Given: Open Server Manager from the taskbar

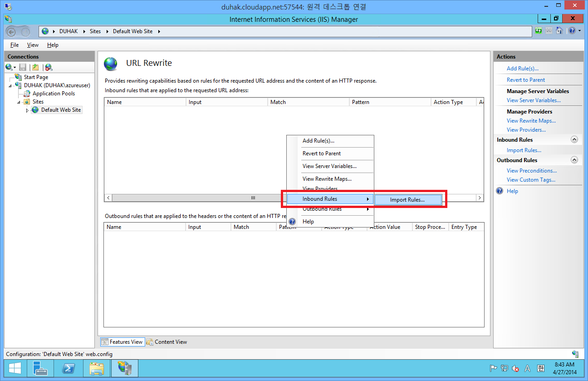Looking at the screenshot, I should (x=40, y=368).
